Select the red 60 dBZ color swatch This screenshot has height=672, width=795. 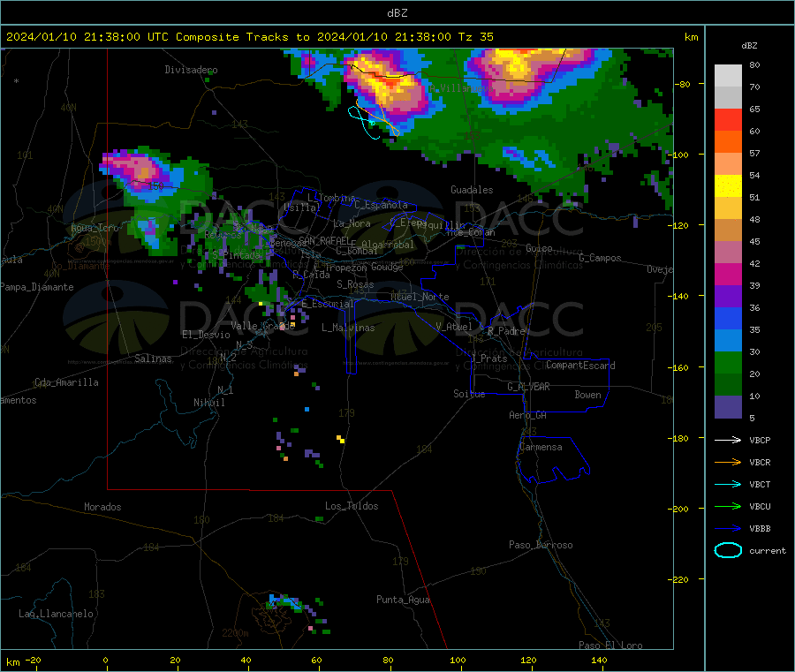728,120
